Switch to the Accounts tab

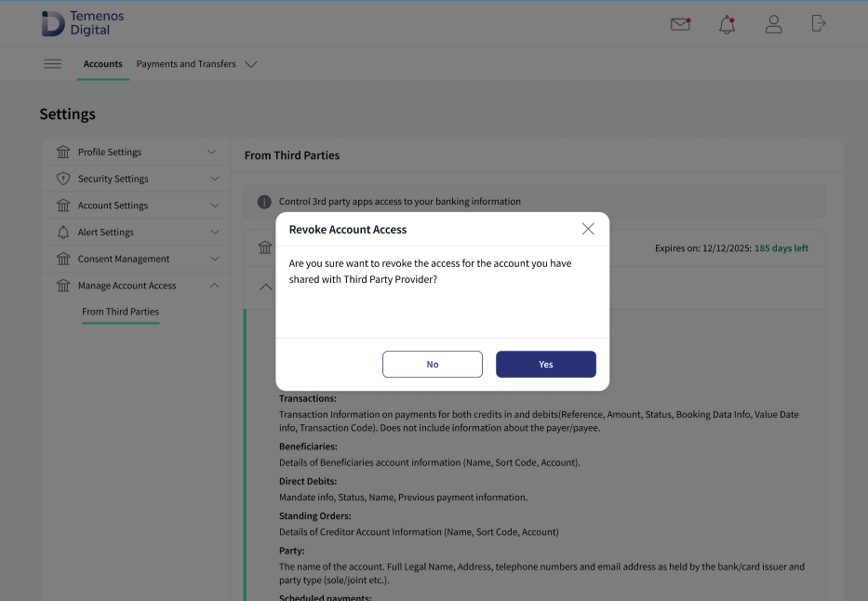click(103, 63)
